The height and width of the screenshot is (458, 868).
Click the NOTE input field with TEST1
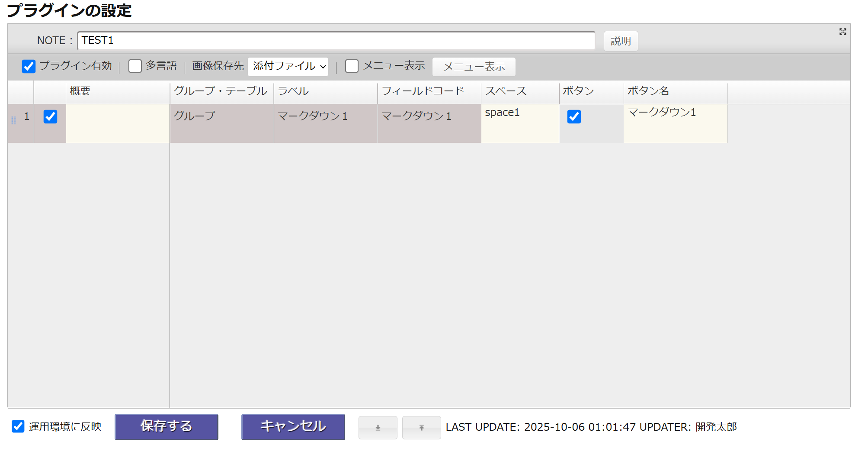click(x=336, y=40)
